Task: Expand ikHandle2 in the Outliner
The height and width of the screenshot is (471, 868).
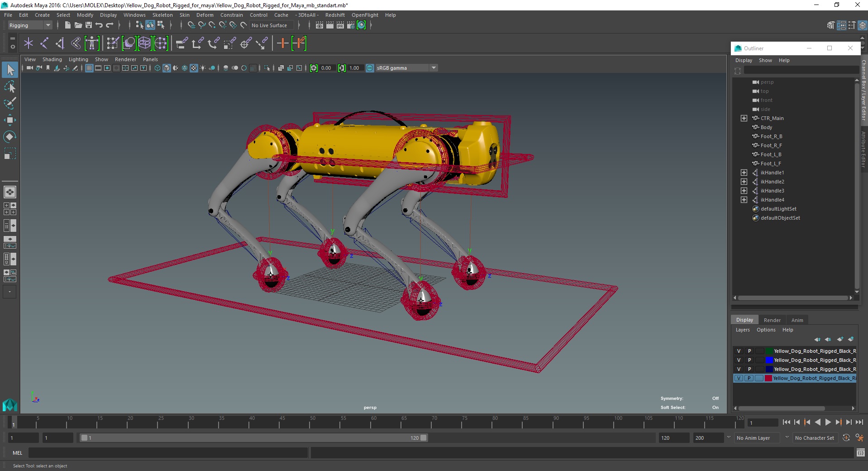Action: tap(744, 182)
